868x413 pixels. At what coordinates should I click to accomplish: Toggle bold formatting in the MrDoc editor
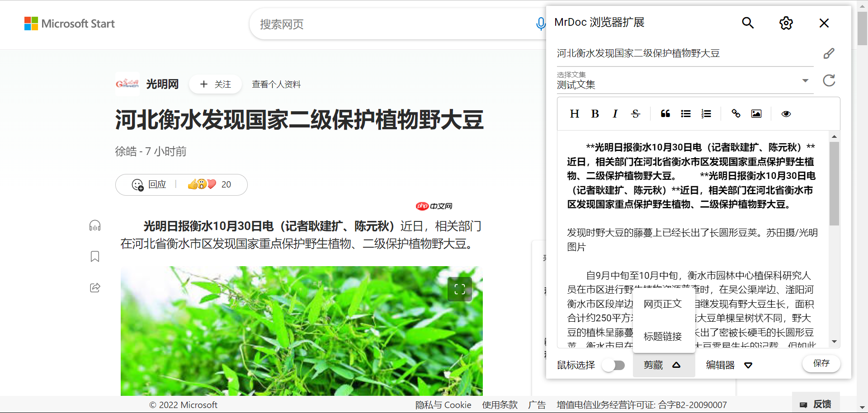pyautogui.click(x=595, y=113)
